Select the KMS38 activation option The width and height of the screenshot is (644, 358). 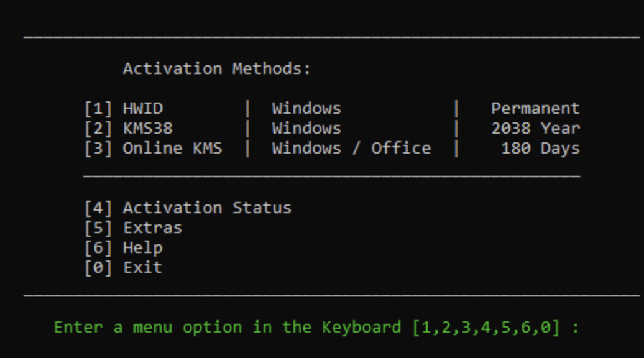pos(148,129)
